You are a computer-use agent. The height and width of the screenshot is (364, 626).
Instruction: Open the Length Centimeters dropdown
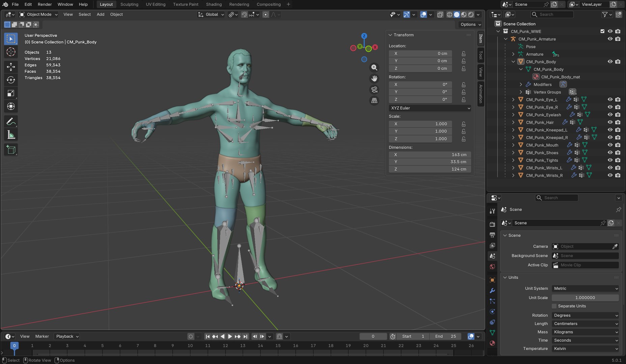coord(585,324)
